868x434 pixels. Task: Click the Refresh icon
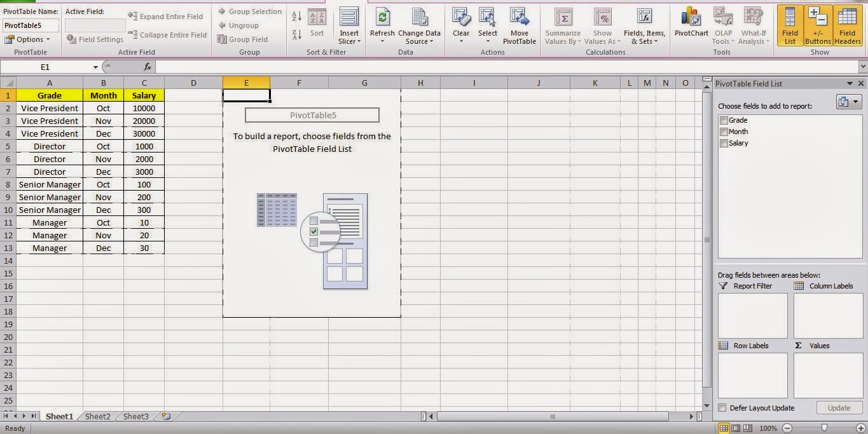coord(382,25)
